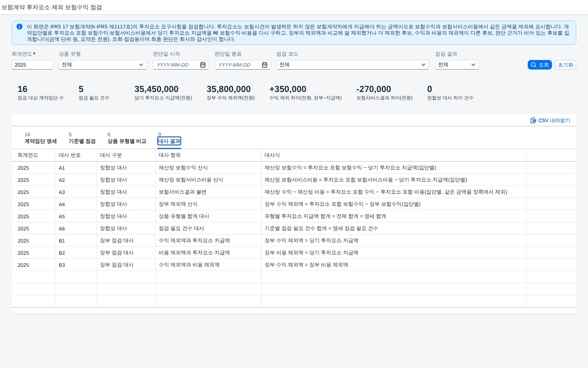
Task: Focus the 회계연도 input field
Action: (32, 65)
